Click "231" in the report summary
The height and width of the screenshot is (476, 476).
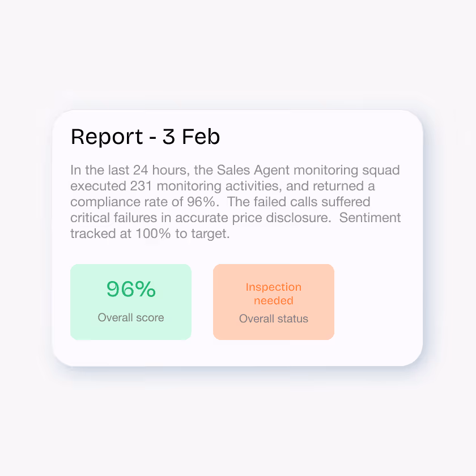coord(141,186)
